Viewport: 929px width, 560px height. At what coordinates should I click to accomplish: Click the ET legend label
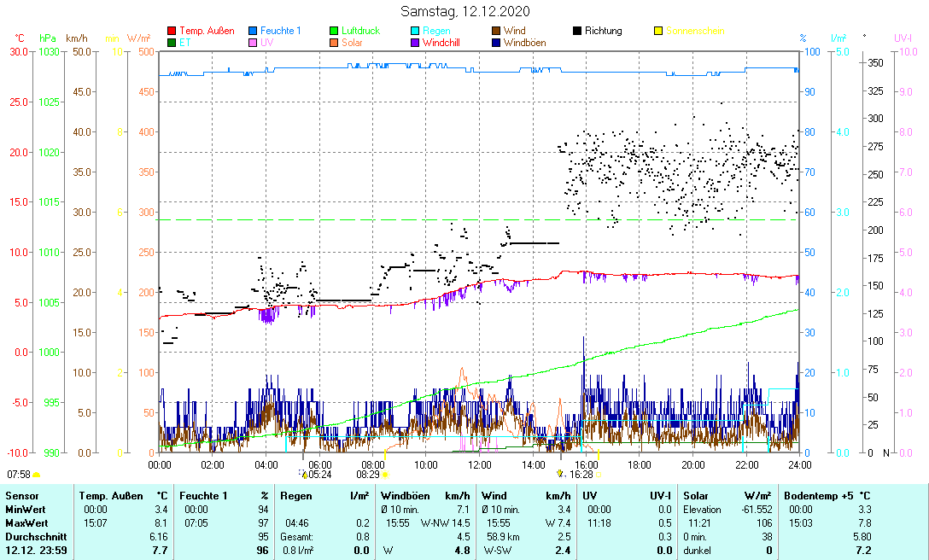185,42
